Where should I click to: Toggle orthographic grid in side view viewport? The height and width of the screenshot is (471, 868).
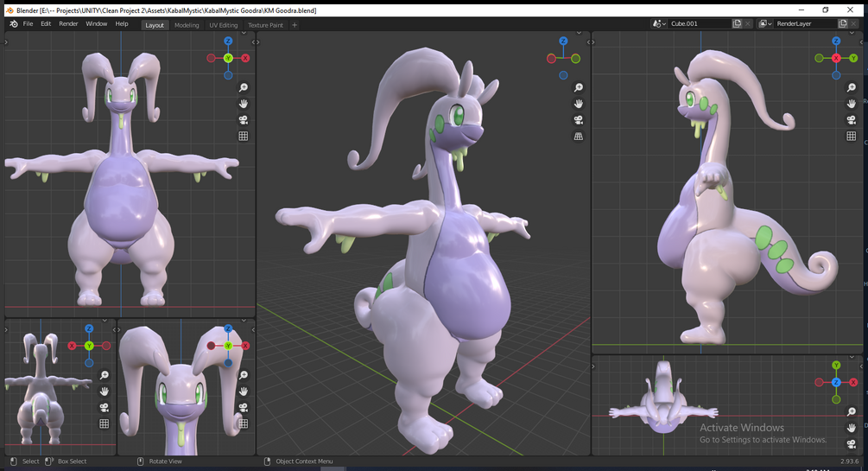[852, 136]
